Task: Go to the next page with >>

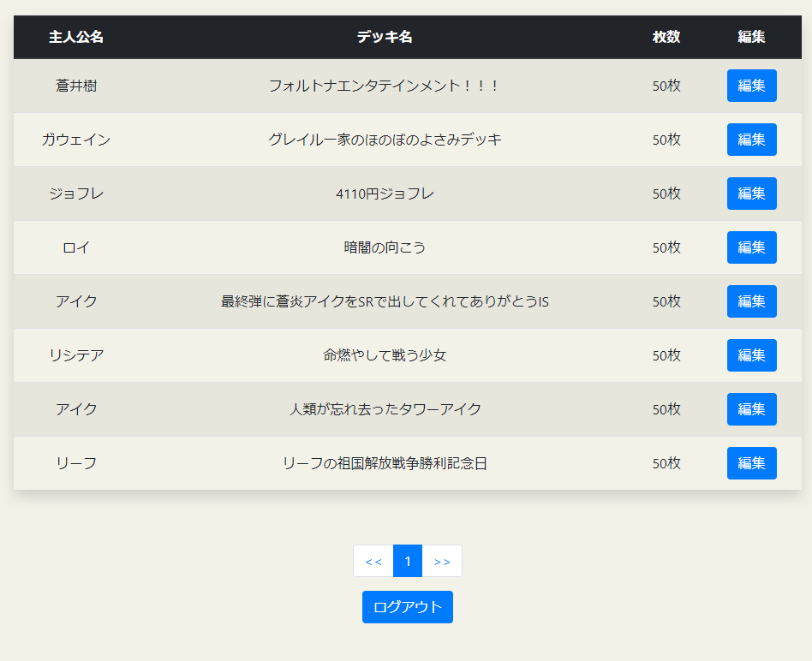Action: [x=442, y=561]
